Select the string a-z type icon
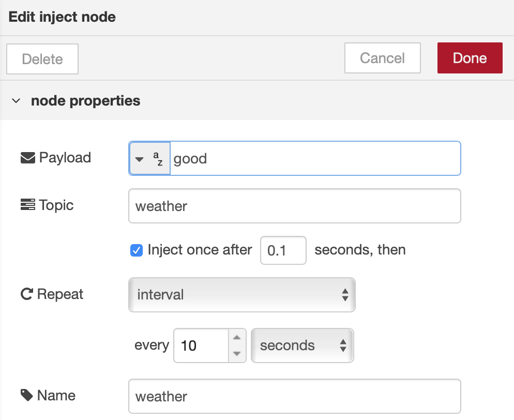The height and width of the screenshot is (420, 514). click(x=158, y=158)
